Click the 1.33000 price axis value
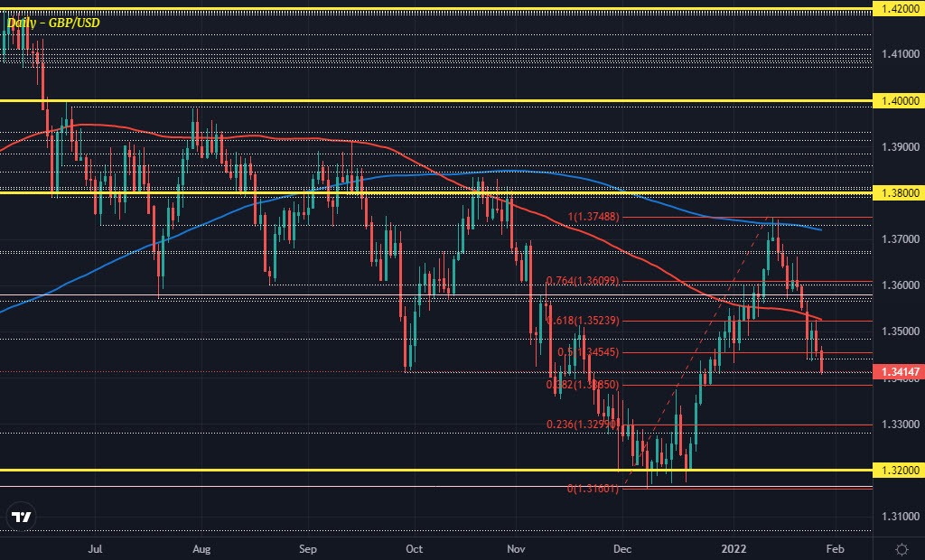This screenshot has width=925, height=560. [x=901, y=425]
